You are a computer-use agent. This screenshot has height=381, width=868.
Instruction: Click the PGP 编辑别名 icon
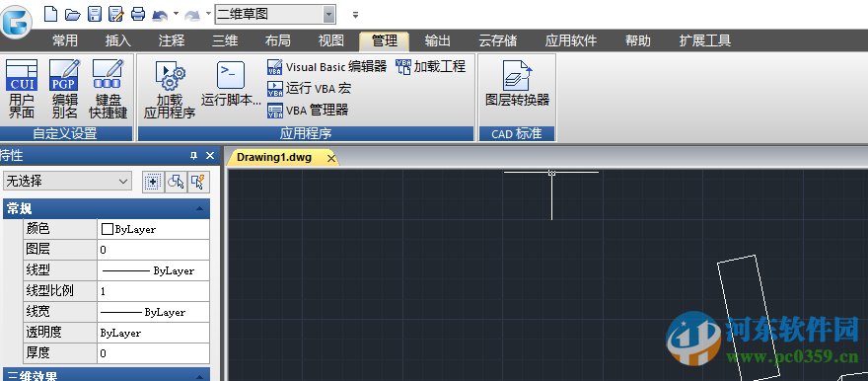pos(65,89)
